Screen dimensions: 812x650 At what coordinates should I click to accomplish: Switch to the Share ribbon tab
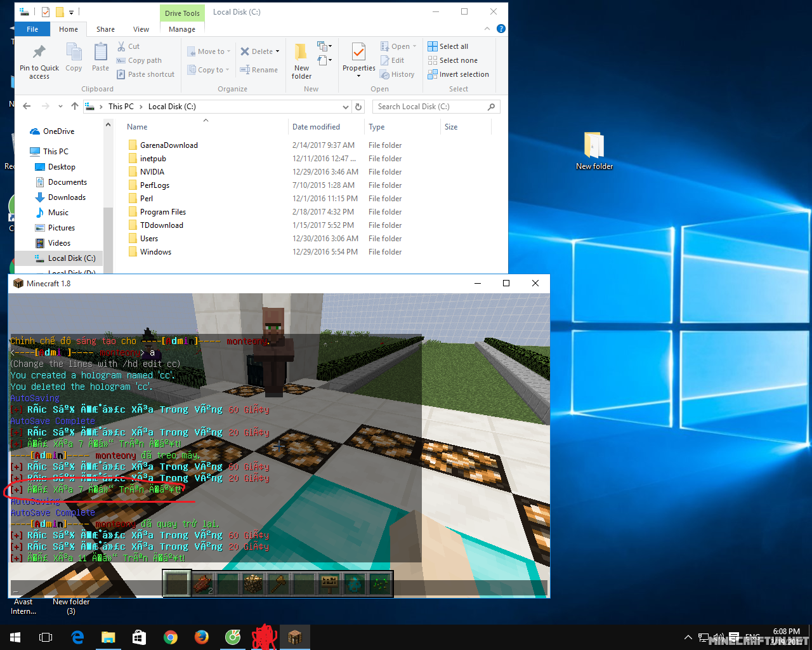105,29
